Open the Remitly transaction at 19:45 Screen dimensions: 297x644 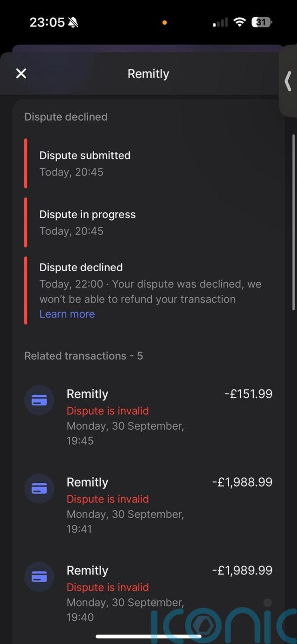pos(125,416)
